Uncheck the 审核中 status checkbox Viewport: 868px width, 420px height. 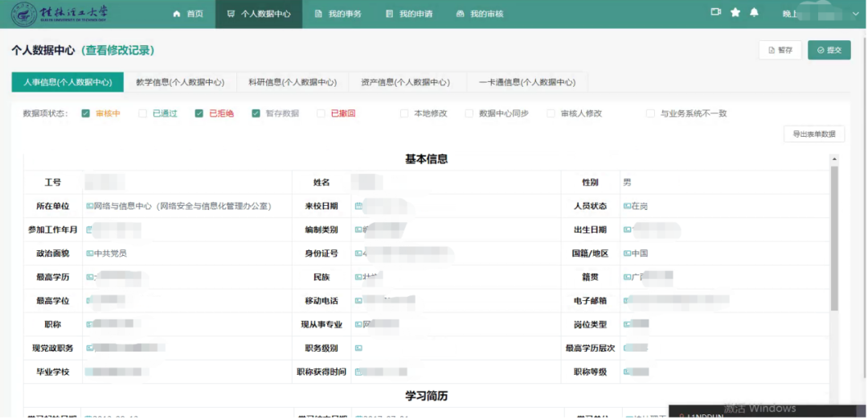click(86, 113)
